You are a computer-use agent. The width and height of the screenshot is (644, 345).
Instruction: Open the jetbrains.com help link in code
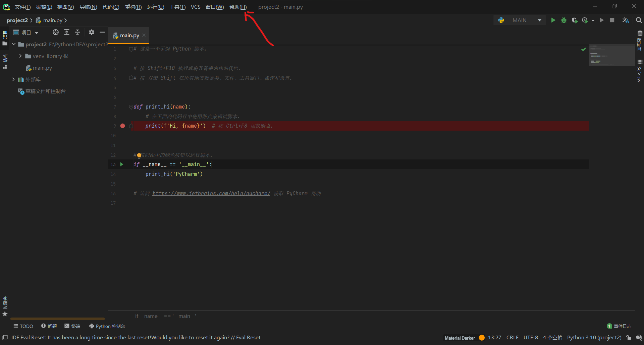[x=211, y=194]
